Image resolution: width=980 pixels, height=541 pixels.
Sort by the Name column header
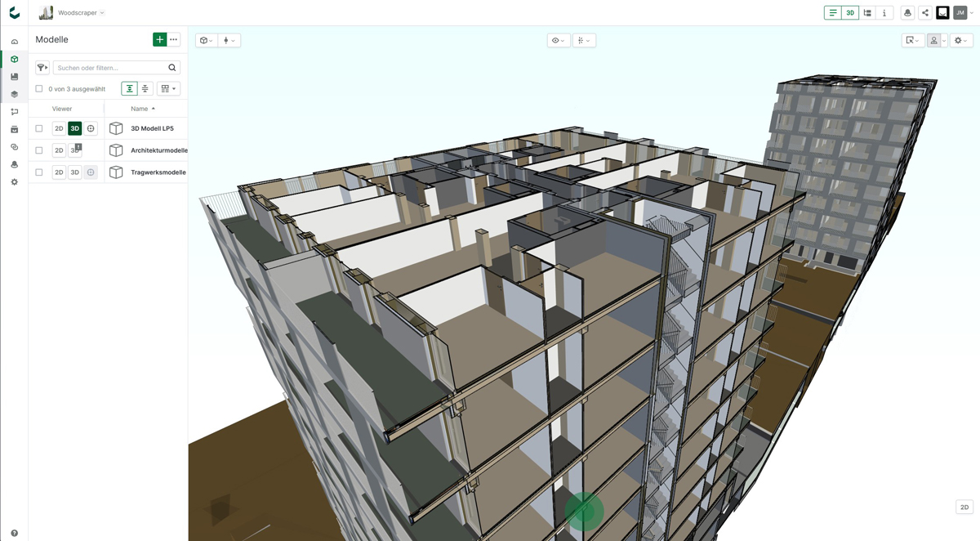pyautogui.click(x=140, y=109)
